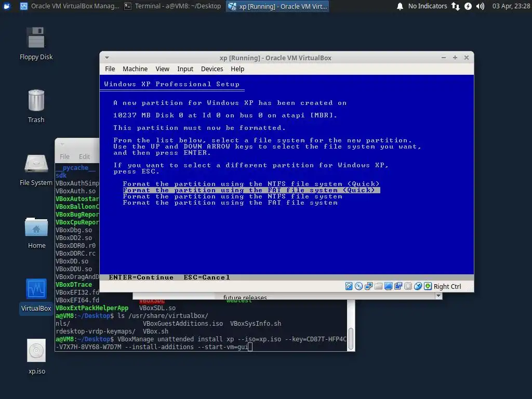Toggle the mouse integration status icon
This screenshot has width=532, height=399.
click(x=418, y=286)
